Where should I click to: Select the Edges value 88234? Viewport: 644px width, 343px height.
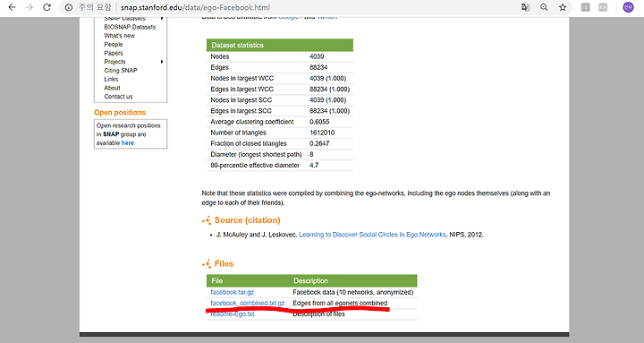click(x=318, y=67)
